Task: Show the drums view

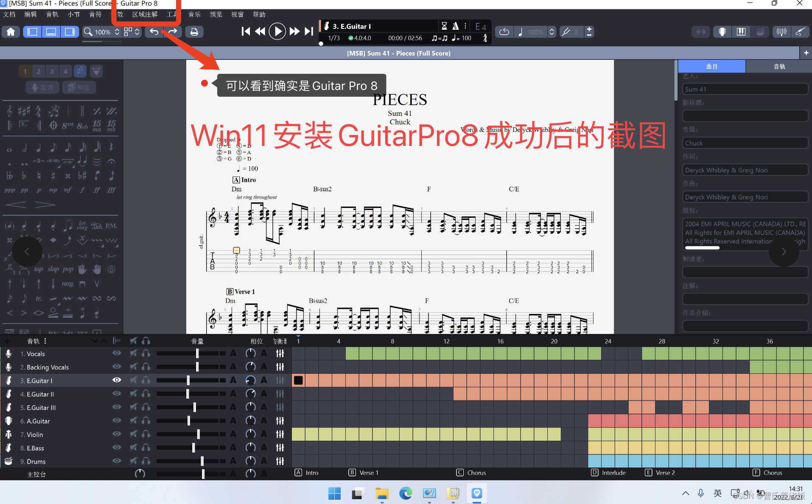Action: point(760,32)
